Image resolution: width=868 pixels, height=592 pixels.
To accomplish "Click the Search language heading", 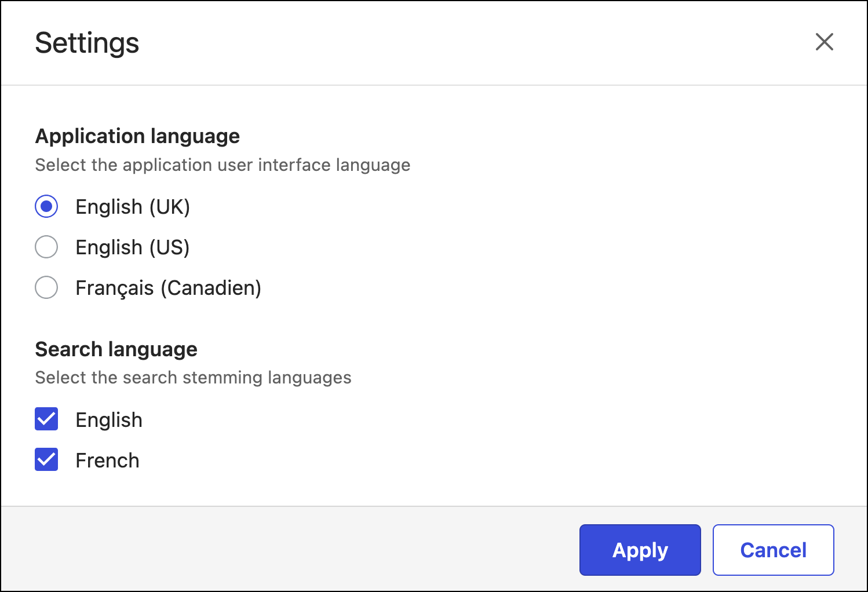I will coord(116,349).
